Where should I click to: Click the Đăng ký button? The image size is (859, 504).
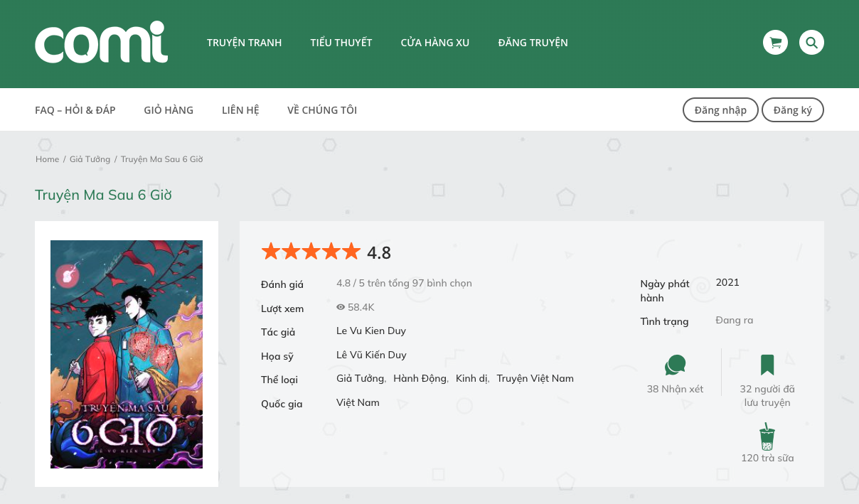click(793, 110)
